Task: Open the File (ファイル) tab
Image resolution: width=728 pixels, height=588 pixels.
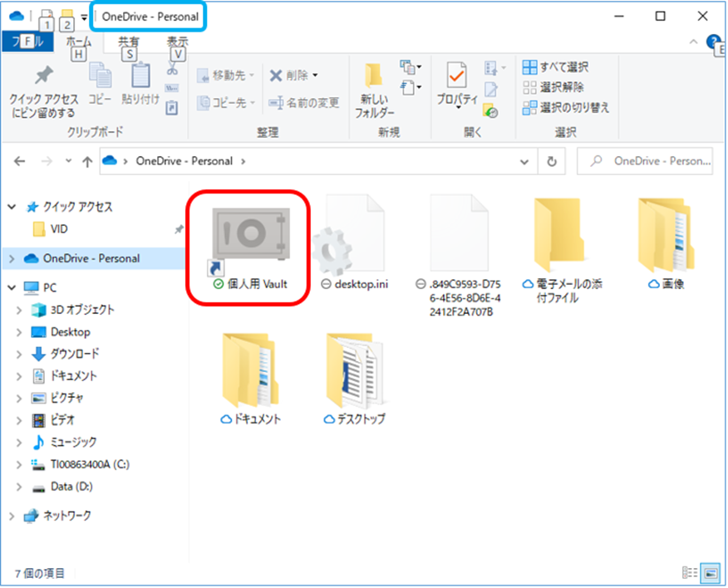Action: [x=28, y=42]
